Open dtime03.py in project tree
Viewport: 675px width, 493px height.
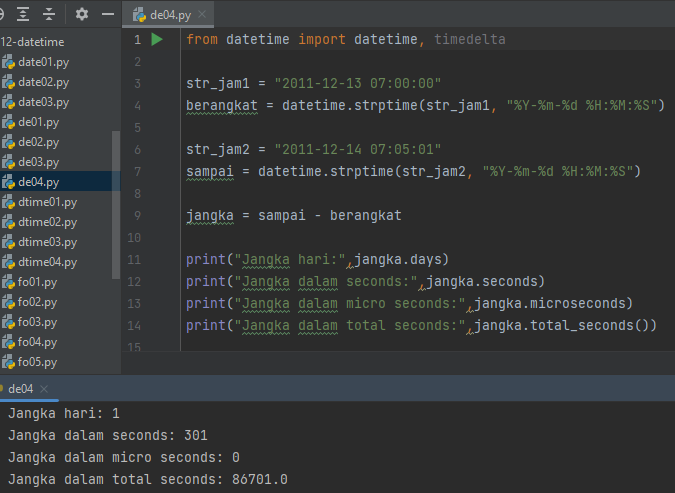[x=47, y=242]
